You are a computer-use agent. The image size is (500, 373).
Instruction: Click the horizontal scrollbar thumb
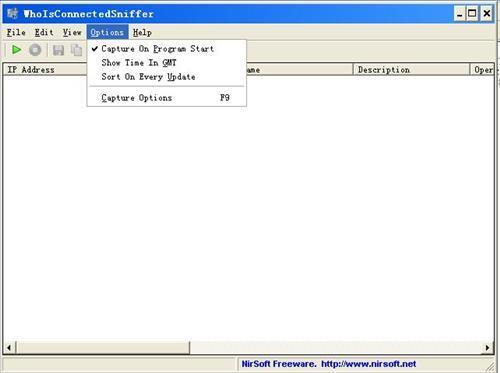pos(102,348)
